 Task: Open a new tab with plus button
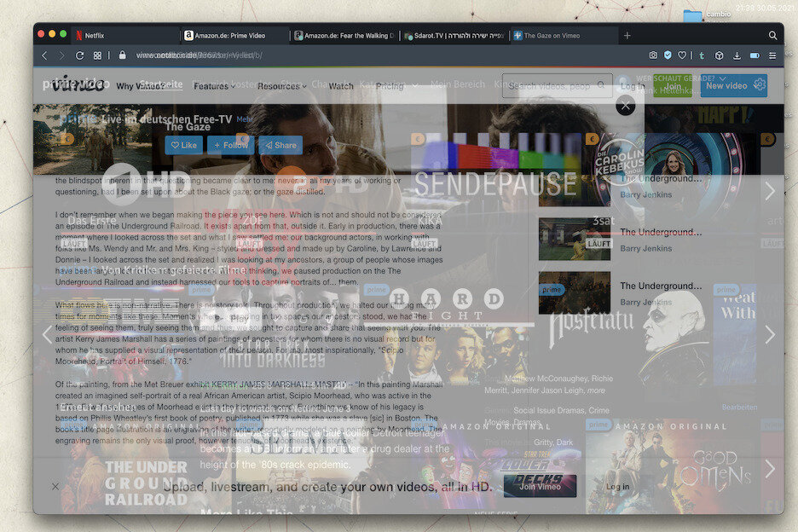627,35
